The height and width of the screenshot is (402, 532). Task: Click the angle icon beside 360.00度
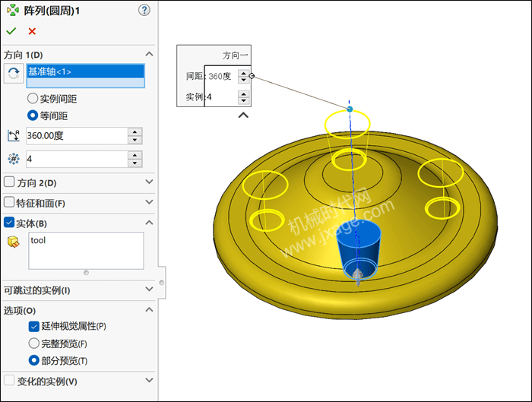coord(14,136)
